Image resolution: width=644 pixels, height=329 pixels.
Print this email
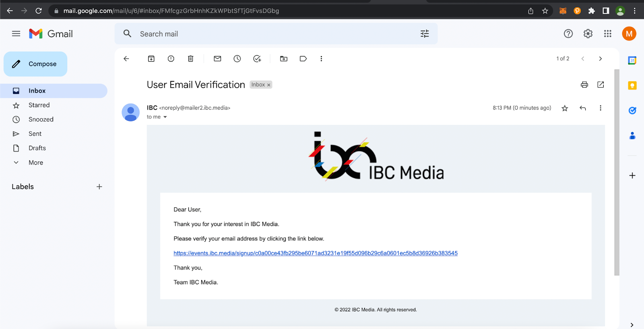point(584,85)
